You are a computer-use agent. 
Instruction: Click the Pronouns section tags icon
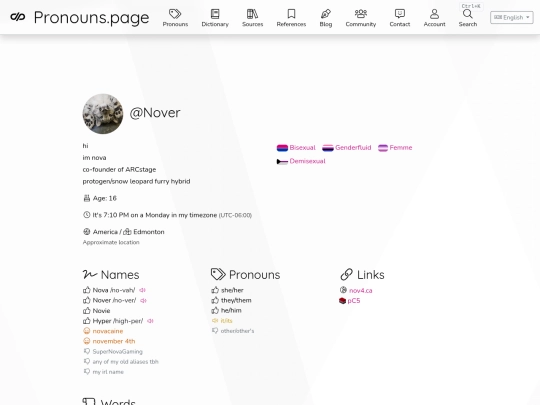click(x=218, y=274)
